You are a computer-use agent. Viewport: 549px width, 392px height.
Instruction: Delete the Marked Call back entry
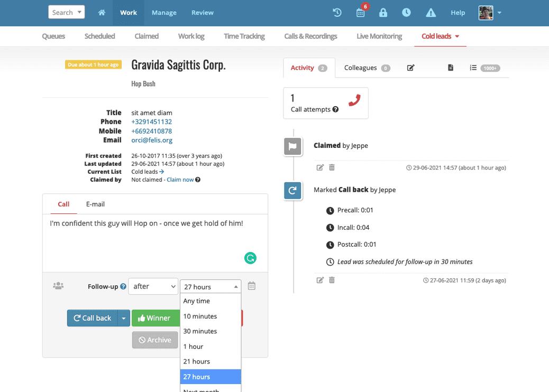tap(332, 280)
